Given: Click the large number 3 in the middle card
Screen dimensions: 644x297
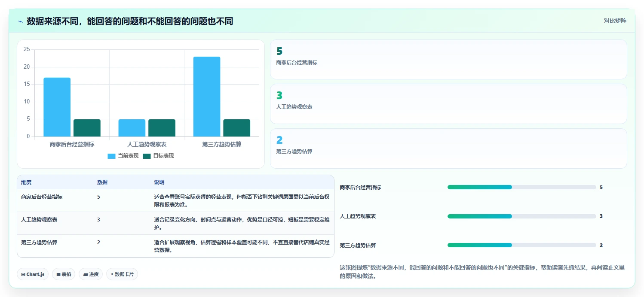Looking at the screenshot, I should point(279,96).
